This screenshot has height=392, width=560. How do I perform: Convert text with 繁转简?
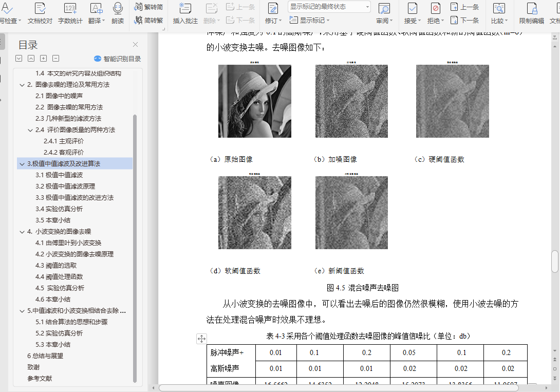click(x=148, y=7)
